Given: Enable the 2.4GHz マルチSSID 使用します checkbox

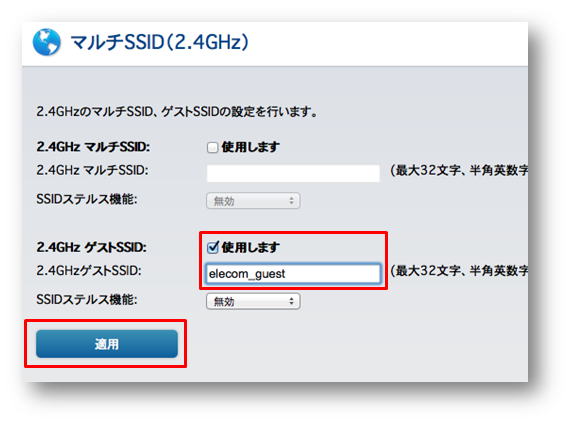Looking at the screenshot, I should pos(212,147).
